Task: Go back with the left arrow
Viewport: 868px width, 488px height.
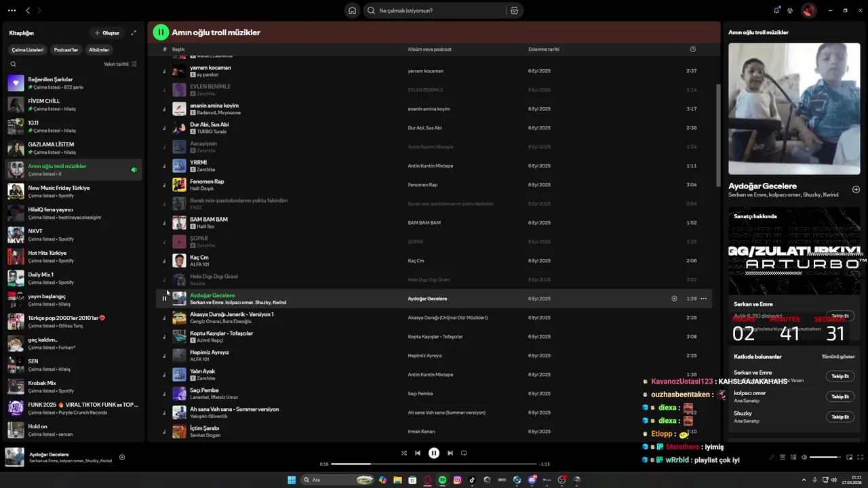Action: click(x=28, y=10)
